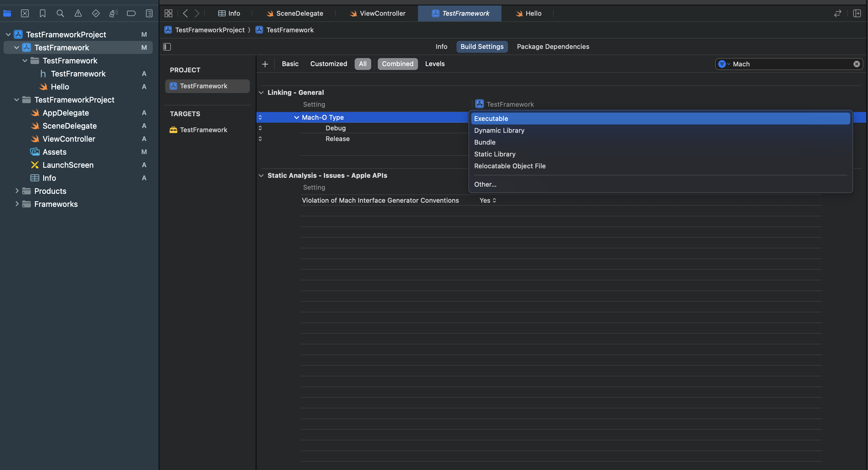Screen dimensions: 868x470
Task: Show Basic build settings
Action: pyautogui.click(x=290, y=64)
